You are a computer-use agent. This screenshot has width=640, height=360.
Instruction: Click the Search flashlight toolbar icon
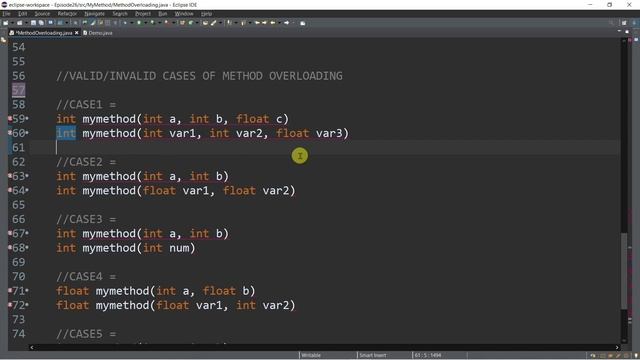point(213,23)
